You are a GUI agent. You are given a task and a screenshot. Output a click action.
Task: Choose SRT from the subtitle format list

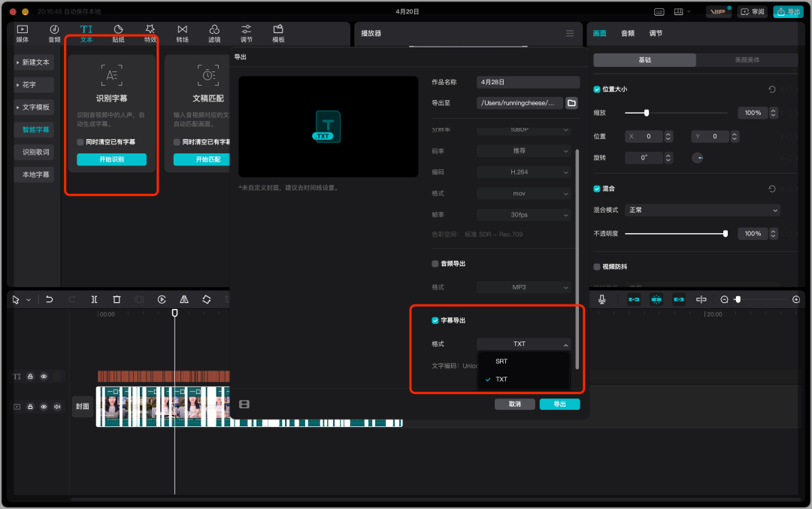point(501,362)
